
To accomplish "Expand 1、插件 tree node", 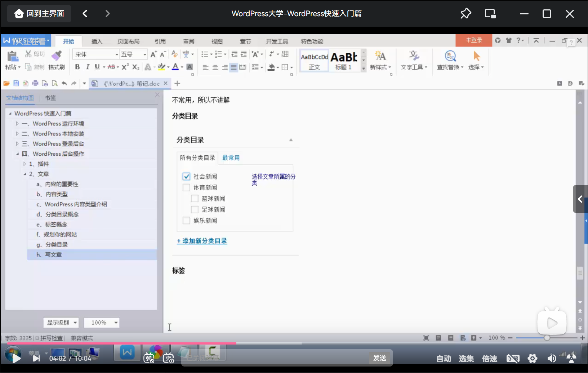I will click(x=24, y=164).
